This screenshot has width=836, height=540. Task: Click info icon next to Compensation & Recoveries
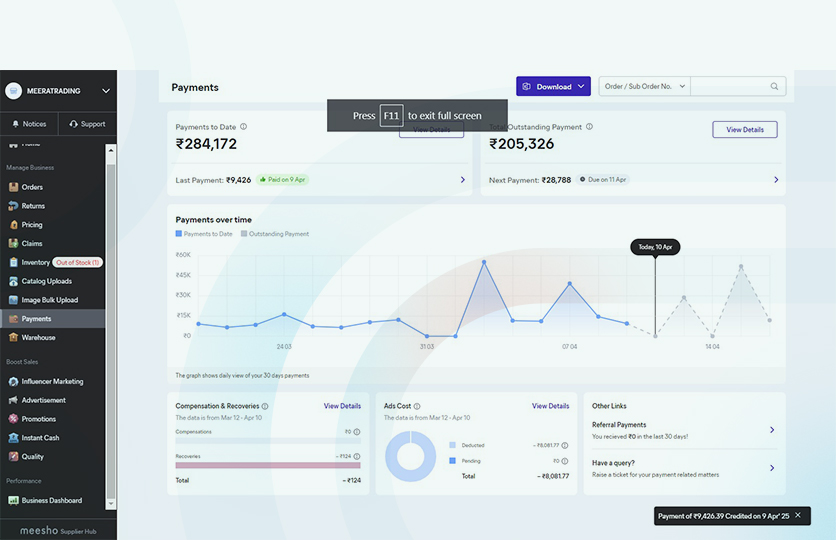(265, 407)
